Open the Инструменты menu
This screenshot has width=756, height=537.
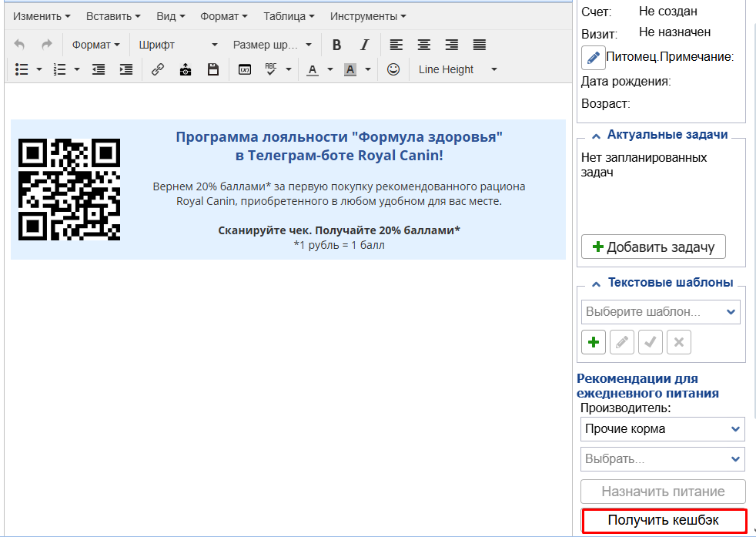[x=368, y=16]
